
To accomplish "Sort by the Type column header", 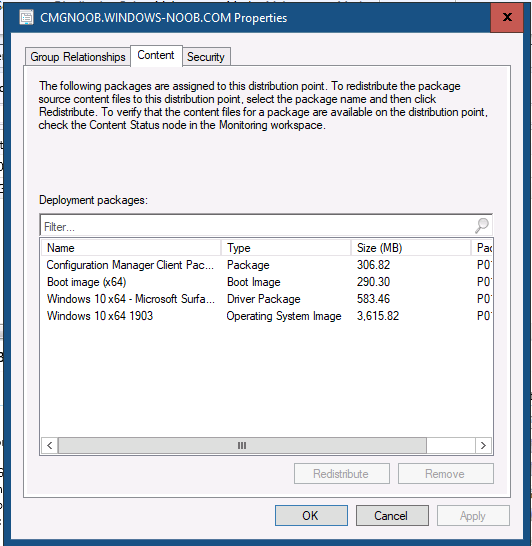I will pyautogui.click(x=285, y=248).
